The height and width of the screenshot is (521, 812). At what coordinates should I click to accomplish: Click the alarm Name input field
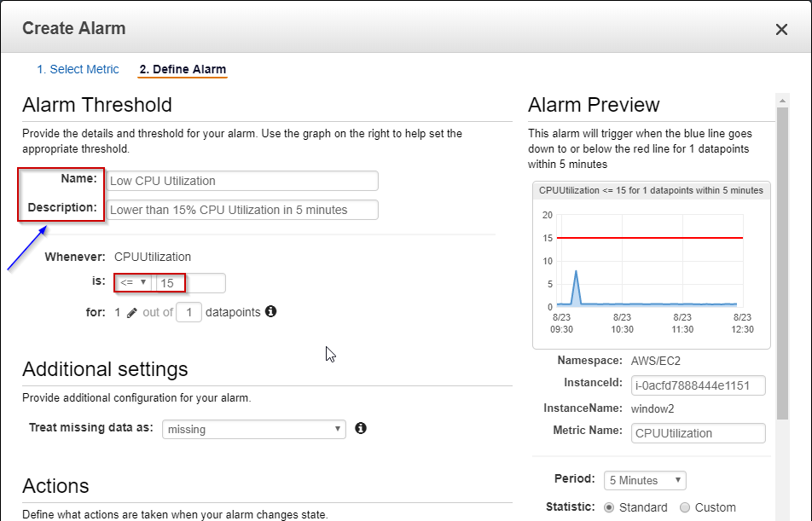pyautogui.click(x=242, y=181)
